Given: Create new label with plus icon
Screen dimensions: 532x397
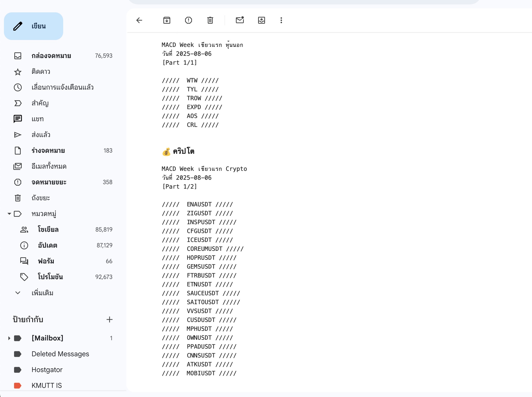Looking at the screenshot, I should coord(110,319).
